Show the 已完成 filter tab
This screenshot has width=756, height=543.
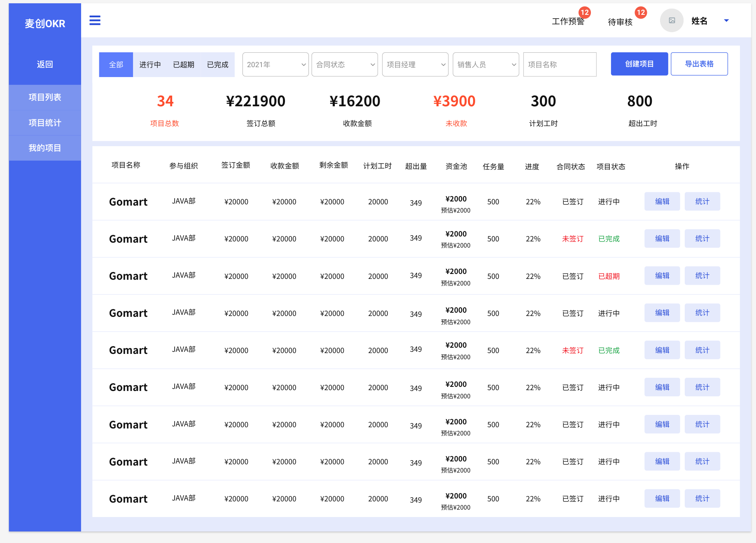217,65
